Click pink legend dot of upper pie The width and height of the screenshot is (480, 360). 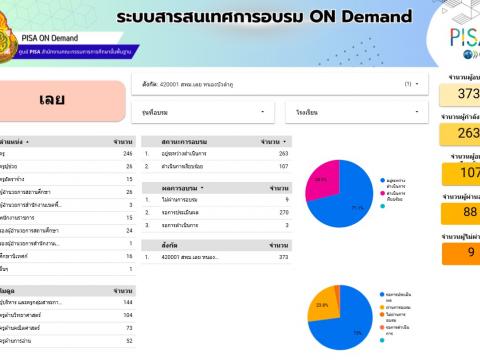click(x=383, y=193)
